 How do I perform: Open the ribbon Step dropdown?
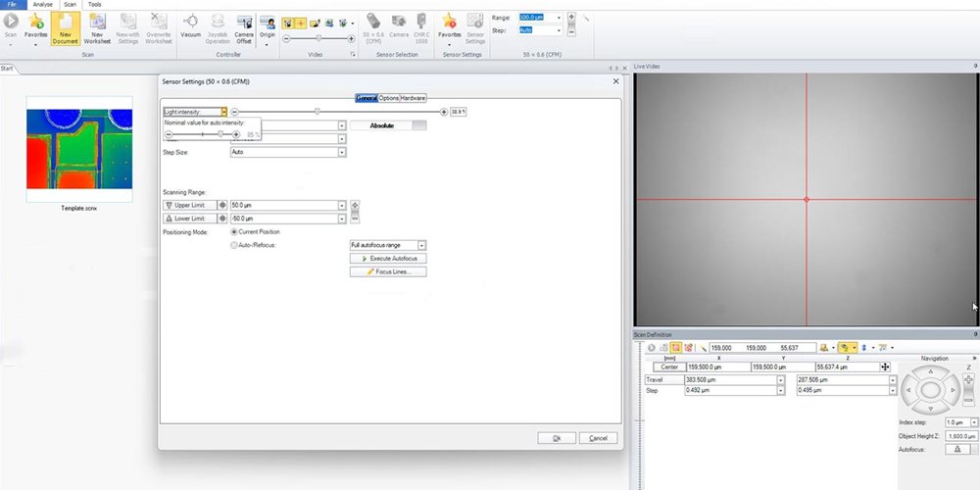click(559, 30)
